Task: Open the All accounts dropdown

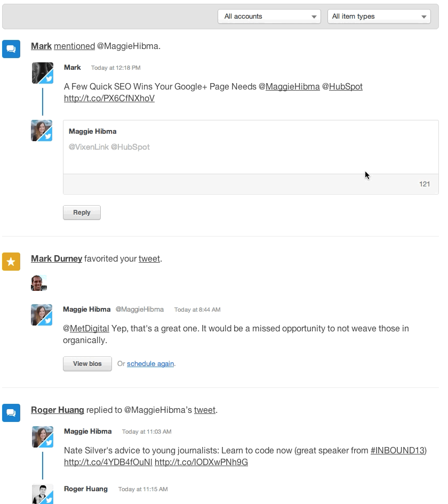Action: [x=269, y=17]
